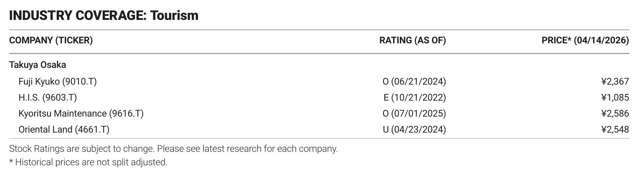Select analyst name Takuya Osaka
Image resolution: width=644 pixels, height=177 pixels.
(x=38, y=65)
